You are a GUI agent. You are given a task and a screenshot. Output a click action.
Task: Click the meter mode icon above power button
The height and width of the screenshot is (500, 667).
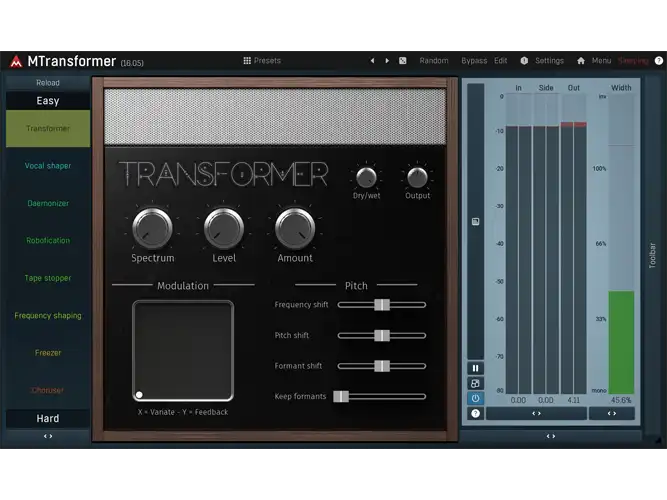click(x=476, y=383)
